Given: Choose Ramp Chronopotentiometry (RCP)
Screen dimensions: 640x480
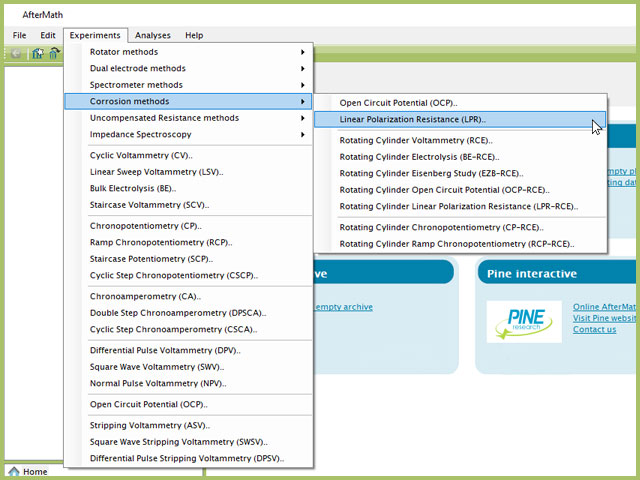Looking at the screenshot, I should (x=188, y=242).
